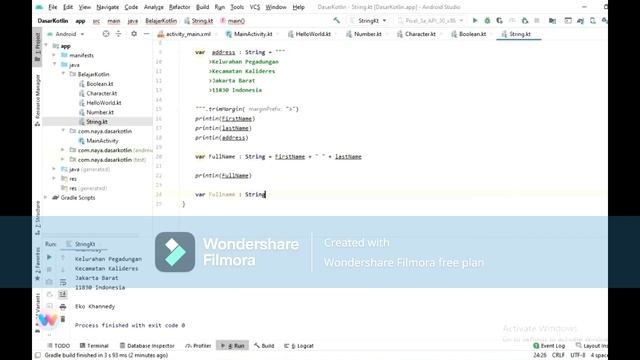This screenshot has height=360, width=640.
Task: Rerun StringKt with the Run panel play icon
Action: (49, 257)
